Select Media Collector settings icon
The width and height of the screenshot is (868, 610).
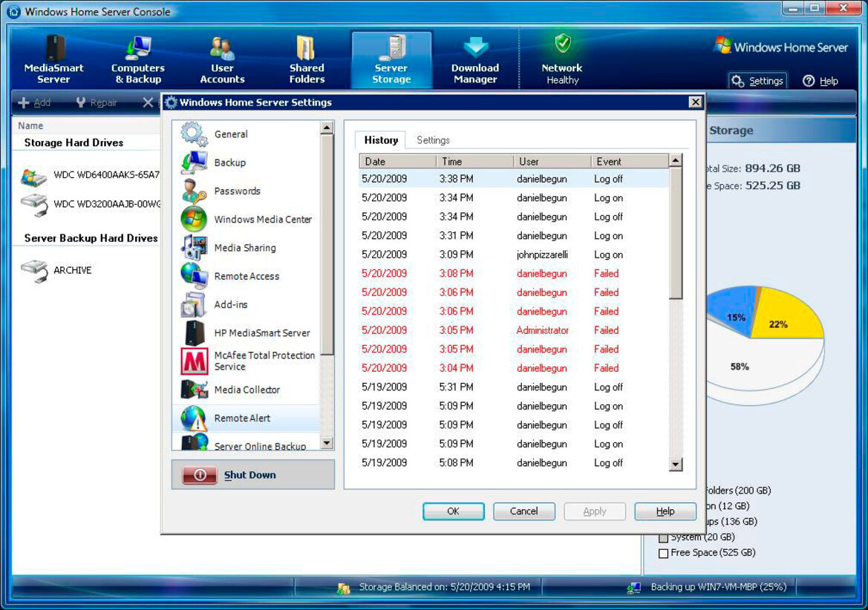[x=194, y=390]
